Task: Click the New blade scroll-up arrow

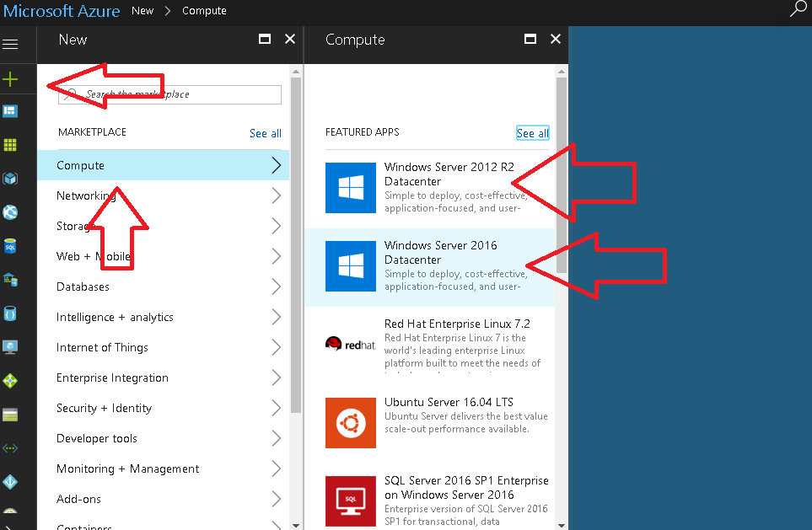Action: [x=296, y=72]
